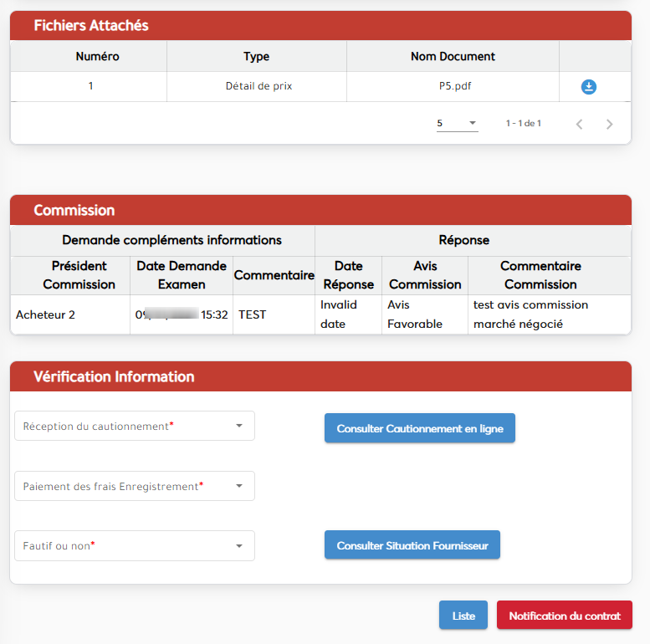This screenshot has width=650, height=644.
Task: Download the P5.pdf attachment
Action: coord(588,87)
